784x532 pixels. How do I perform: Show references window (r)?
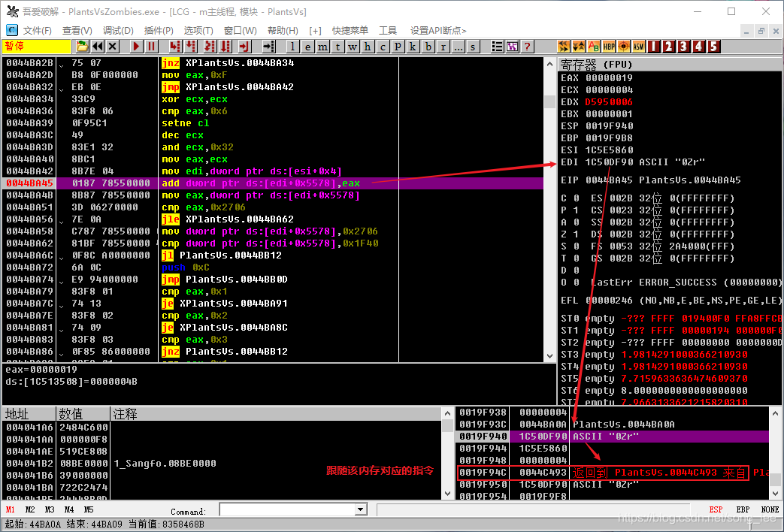[443, 47]
